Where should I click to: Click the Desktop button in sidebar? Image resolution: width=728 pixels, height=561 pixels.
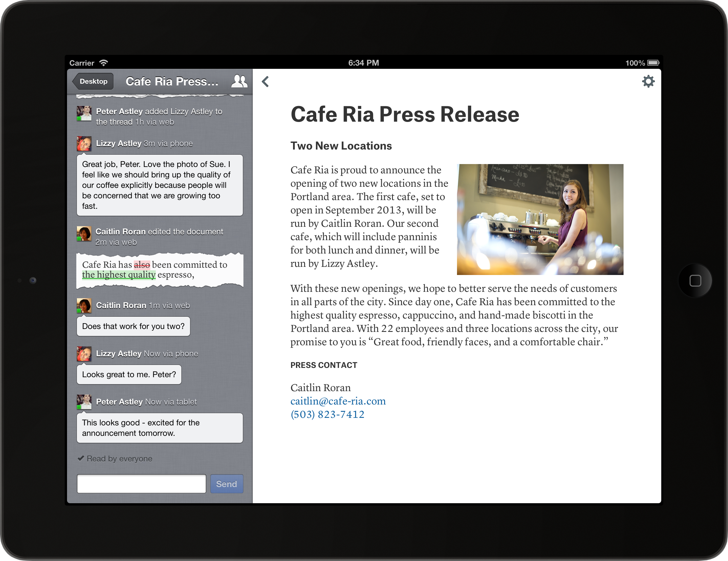[93, 82]
